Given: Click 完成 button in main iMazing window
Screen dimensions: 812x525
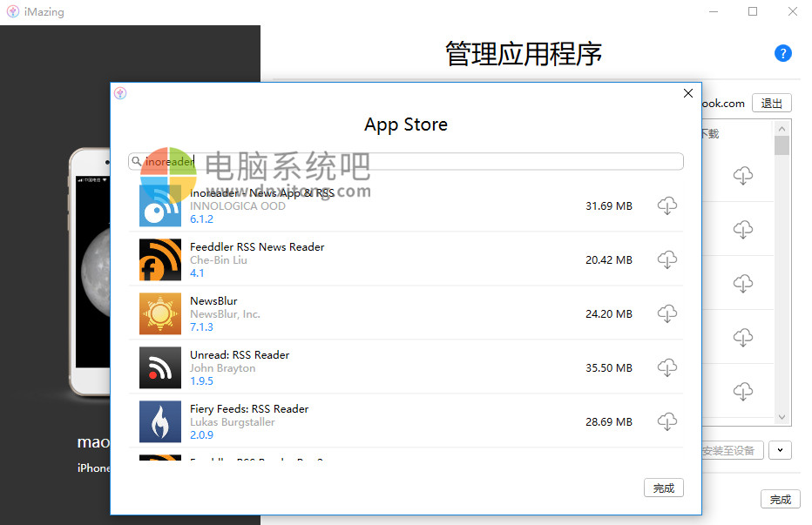Looking at the screenshot, I should pyautogui.click(x=780, y=499).
